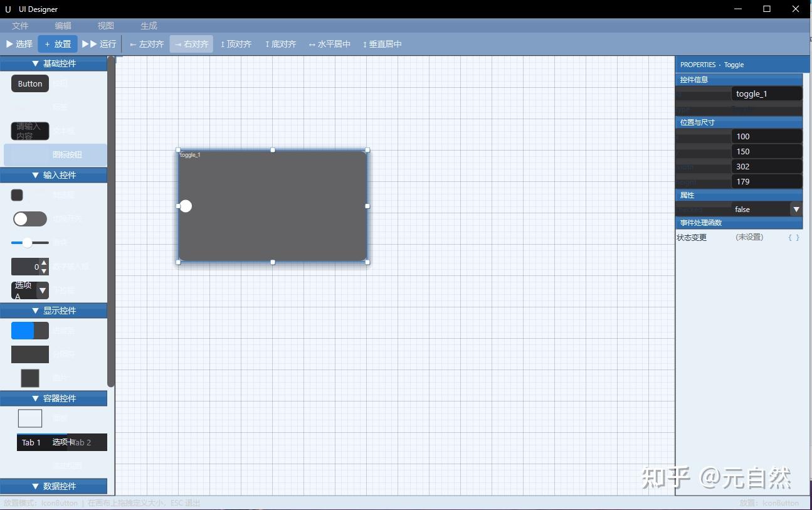
Task: Activate the 放置 placement mode
Action: tap(58, 44)
